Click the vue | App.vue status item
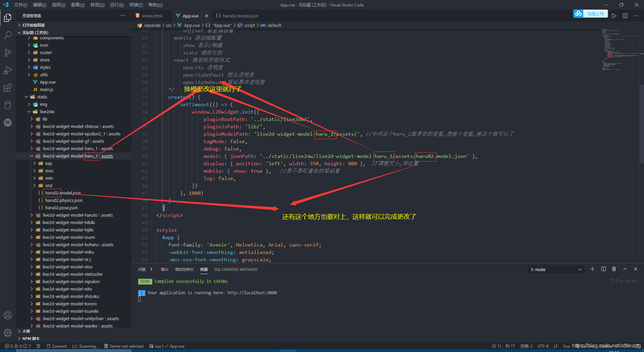Viewport: 644px width, 352px height. click(167, 346)
